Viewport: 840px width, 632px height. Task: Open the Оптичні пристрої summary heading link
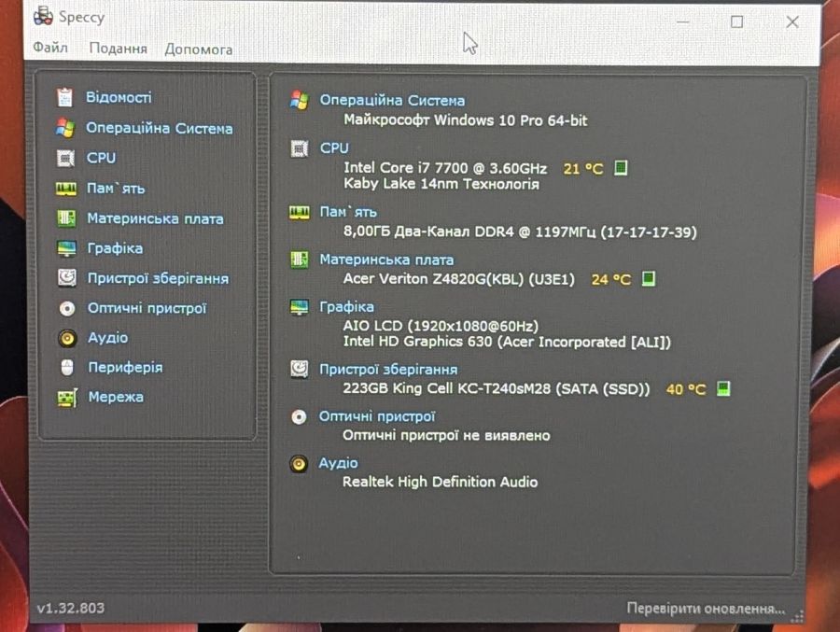pos(377,416)
